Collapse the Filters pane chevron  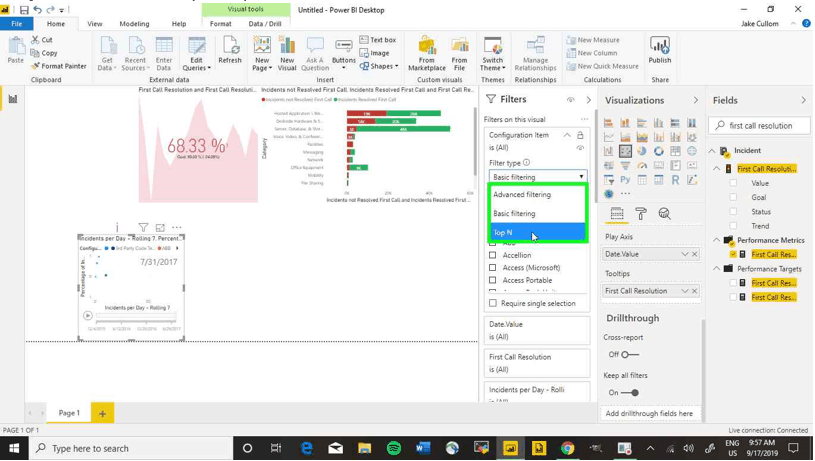click(x=588, y=100)
